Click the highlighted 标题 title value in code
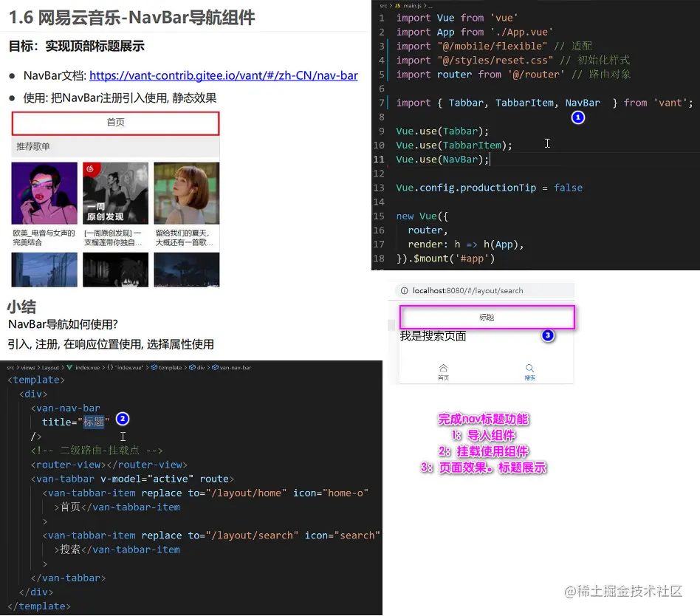 tap(94, 422)
